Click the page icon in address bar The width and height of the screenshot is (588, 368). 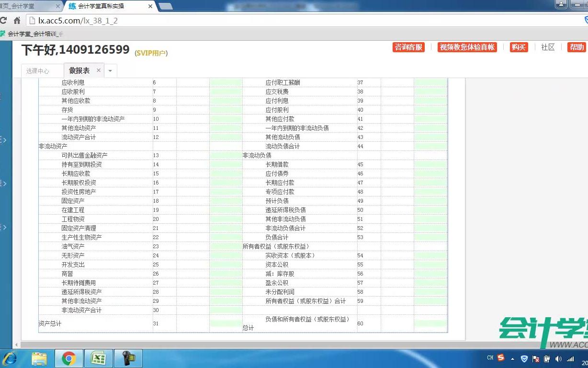(x=31, y=21)
